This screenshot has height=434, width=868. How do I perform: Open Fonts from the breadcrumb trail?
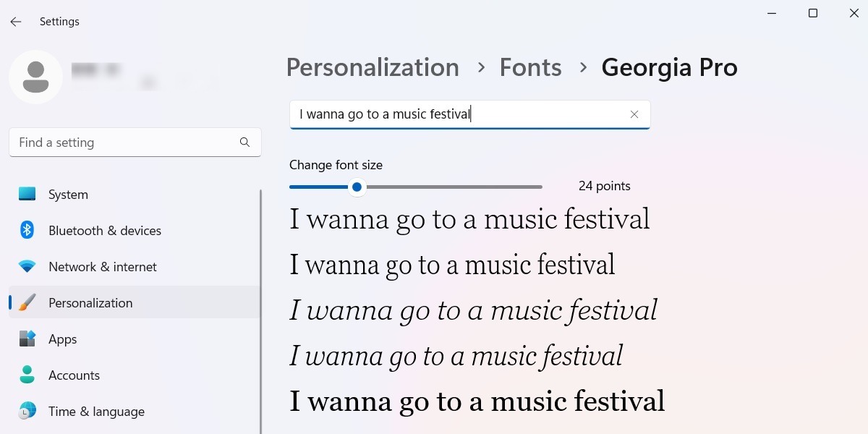[530, 67]
